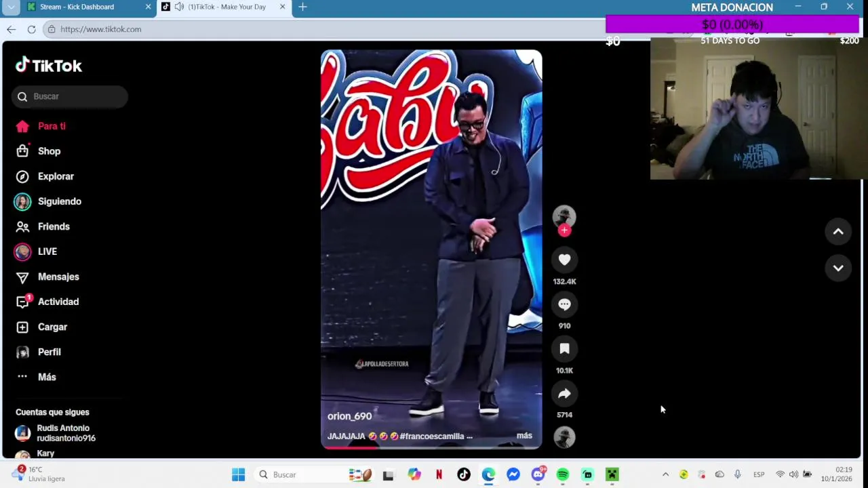Show hidden system tray icons
This screenshot has height=488, width=868.
point(665,474)
